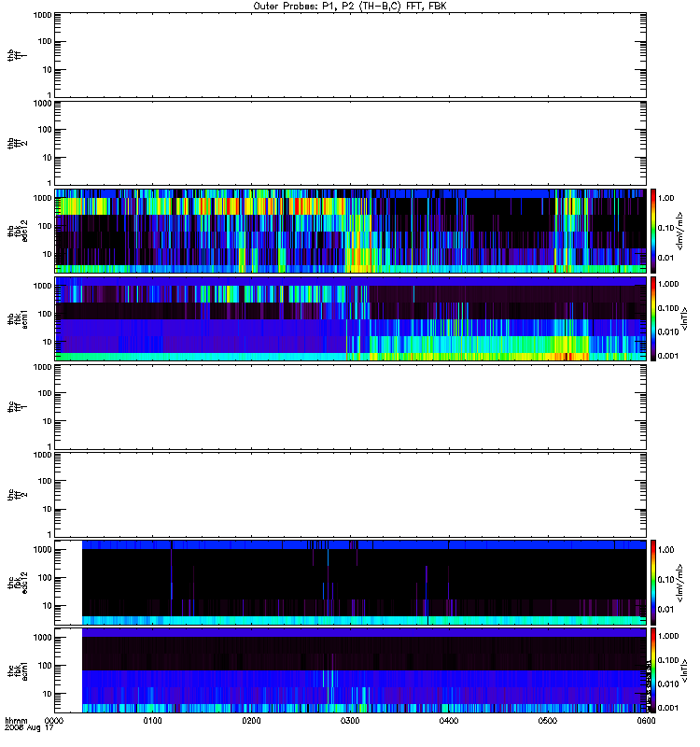The height and width of the screenshot is (747, 700).
Task: Click the "1" y-axis tick of thc fff 2
Action: coord(49,534)
